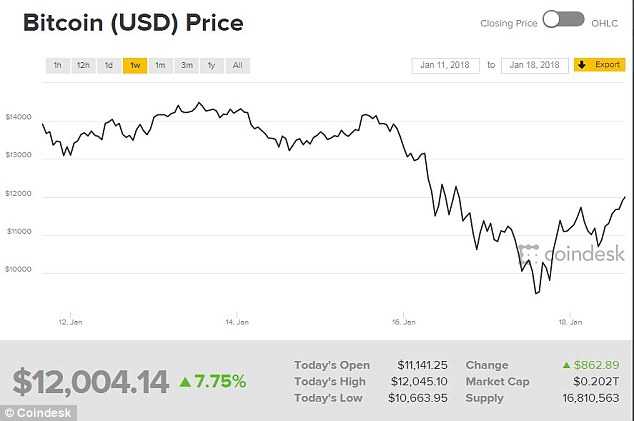The width and height of the screenshot is (634, 421).
Task: Click the Closing Price label
Action: tap(509, 23)
